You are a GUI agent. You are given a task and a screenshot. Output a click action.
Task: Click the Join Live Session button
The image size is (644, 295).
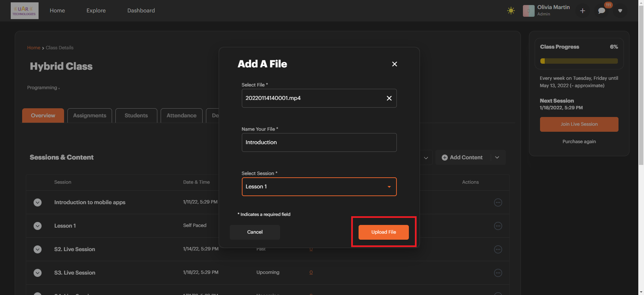579,124
